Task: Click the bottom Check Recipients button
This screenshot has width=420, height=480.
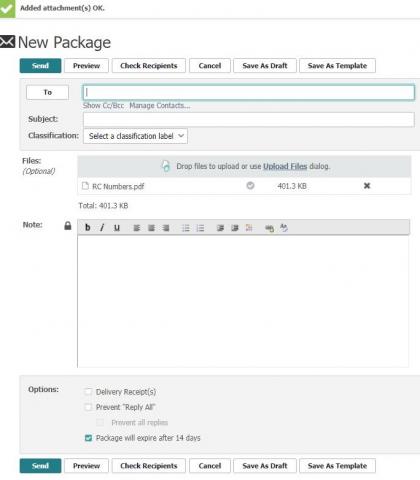Action: (149, 466)
